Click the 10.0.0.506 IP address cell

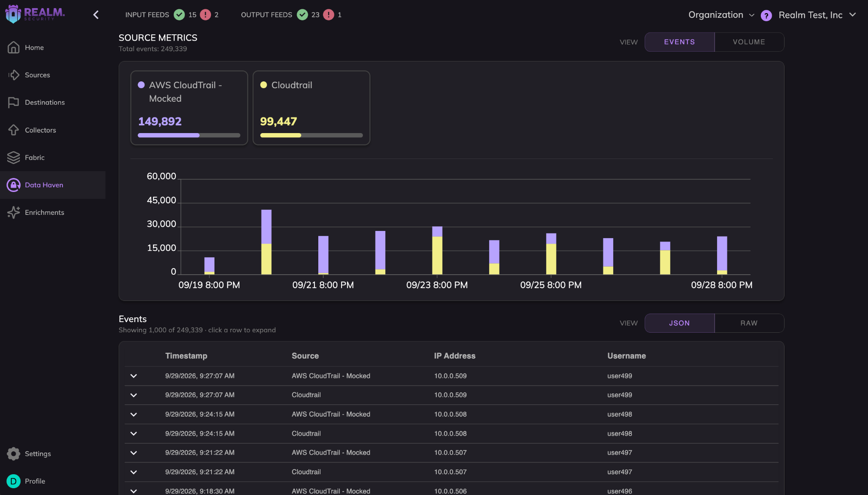(450, 491)
